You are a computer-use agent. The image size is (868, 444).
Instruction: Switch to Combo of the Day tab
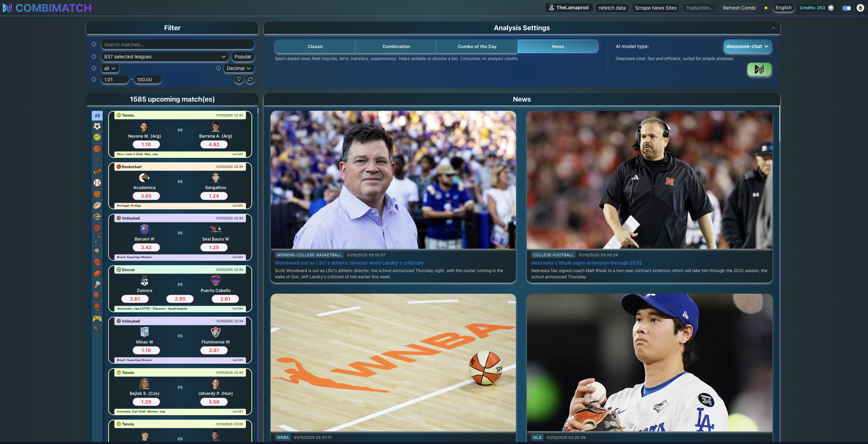coord(477,46)
